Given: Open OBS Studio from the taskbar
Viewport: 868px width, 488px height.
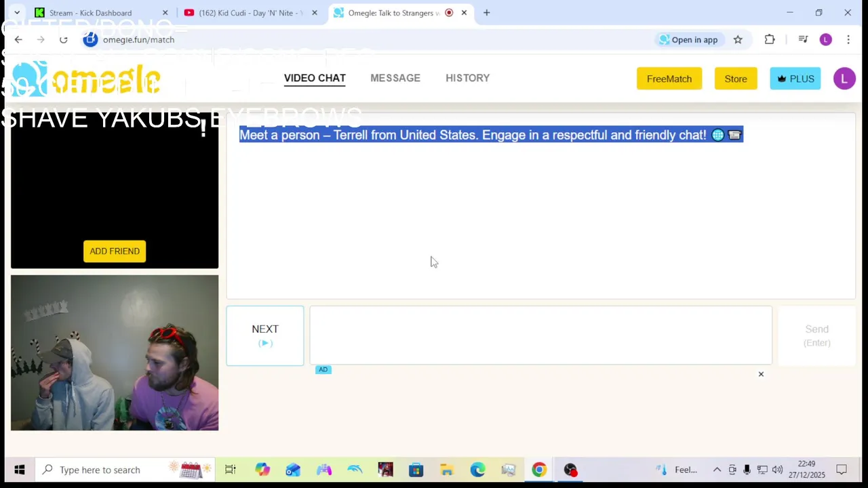Looking at the screenshot, I should (570, 470).
